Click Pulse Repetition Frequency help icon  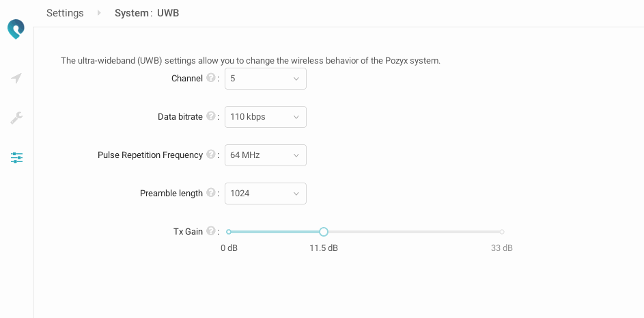click(x=211, y=155)
